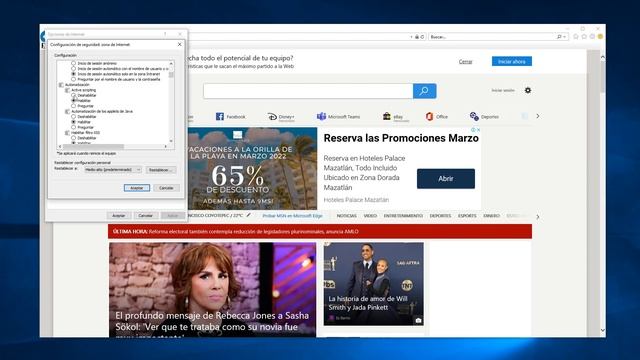Open the address bar dropdown arrow
The height and width of the screenshot is (360, 640).
(x=411, y=37)
